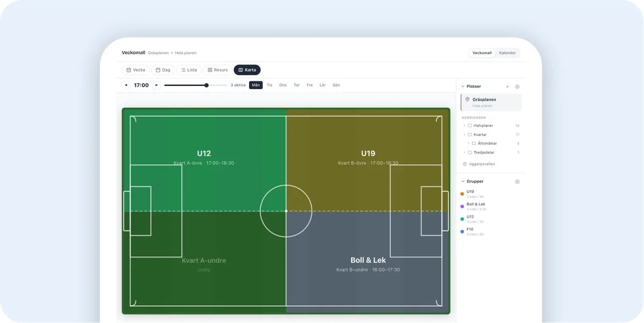The image size is (644, 323).
Task: Click the 3 aktiva label
Action: [x=238, y=85]
